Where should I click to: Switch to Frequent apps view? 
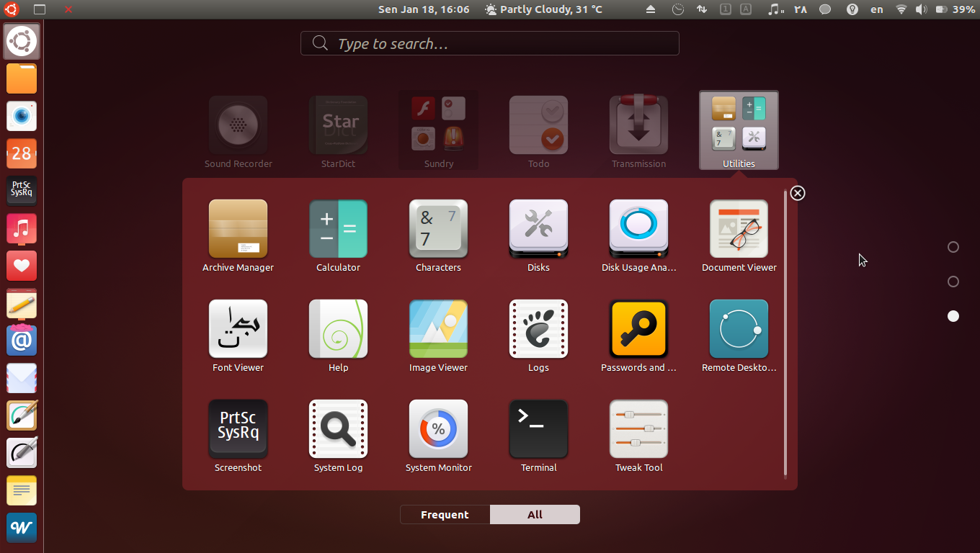coord(445,514)
